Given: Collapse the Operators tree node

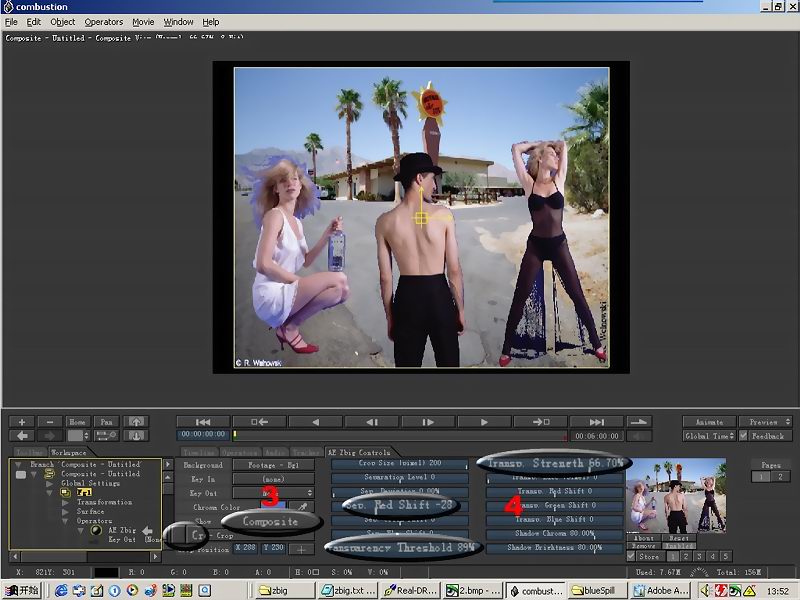Looking at the screenshot, I should [65, 521].
